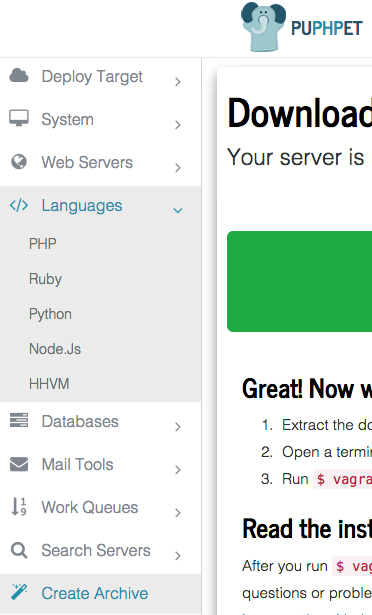Screen dimensions: 372x615
Task: Click the Languages code brackets icon
Action: (x=19, y=205)
